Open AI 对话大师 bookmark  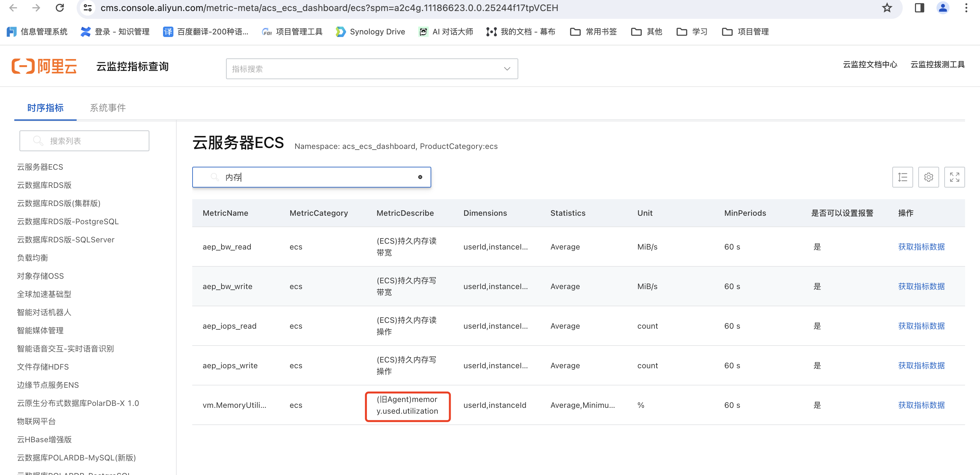[446, 31]
